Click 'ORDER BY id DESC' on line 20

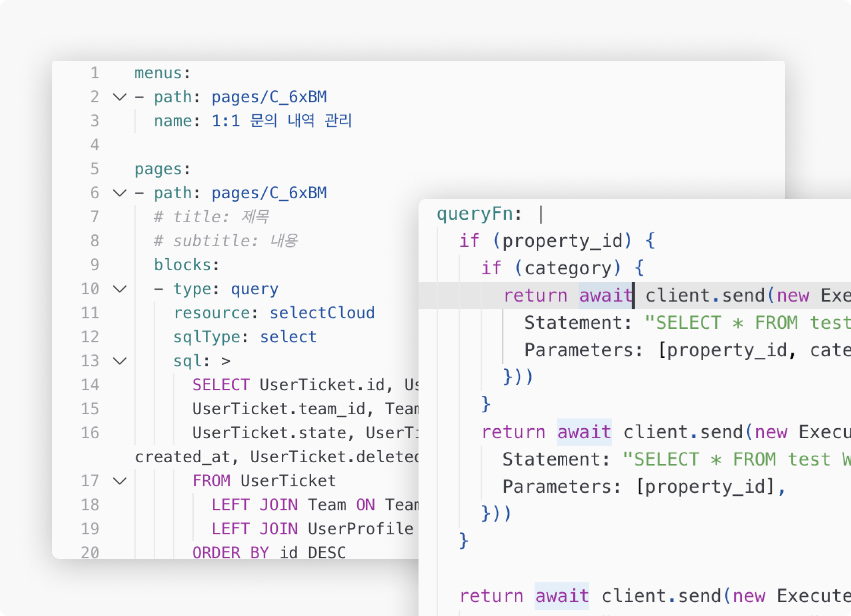click(x=269, y=552)
